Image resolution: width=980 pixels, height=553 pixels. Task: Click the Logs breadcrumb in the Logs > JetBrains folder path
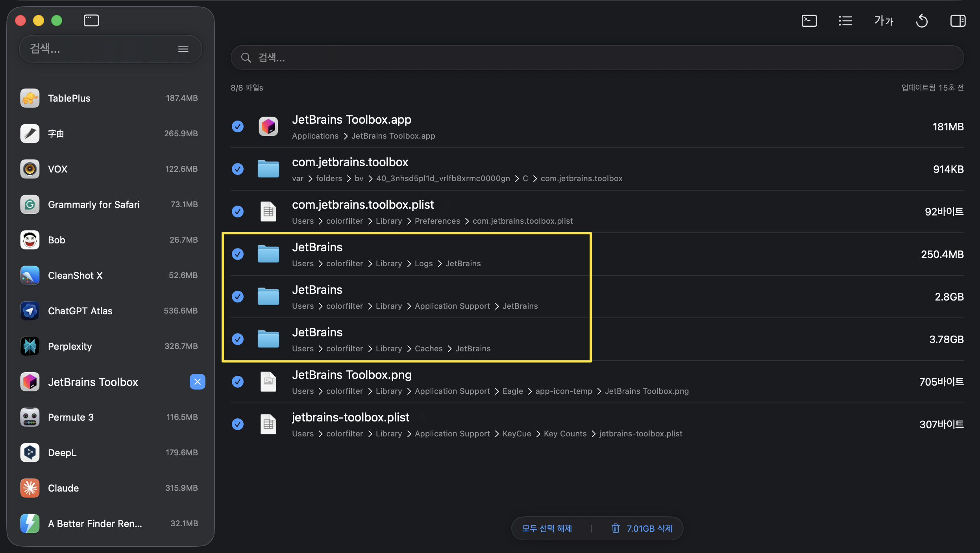423,264
